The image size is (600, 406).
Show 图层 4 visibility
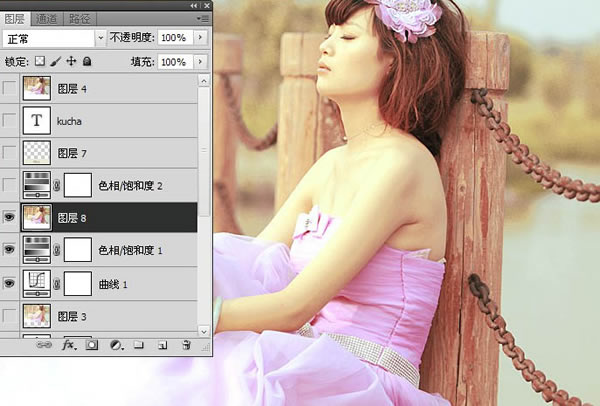(x=9, y=88)
